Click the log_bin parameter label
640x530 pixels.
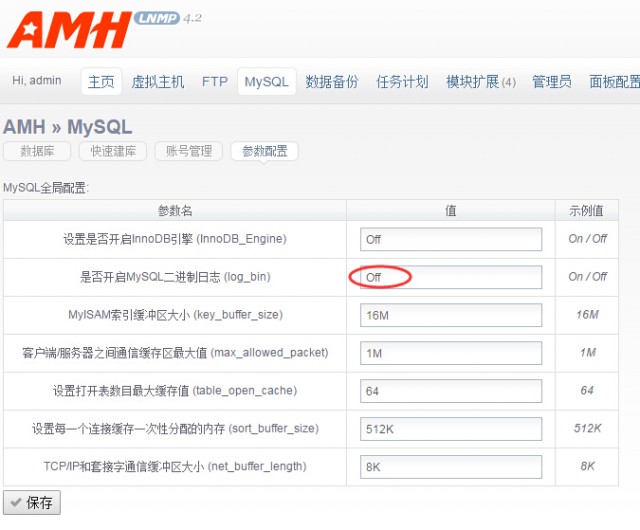(175, 277)
